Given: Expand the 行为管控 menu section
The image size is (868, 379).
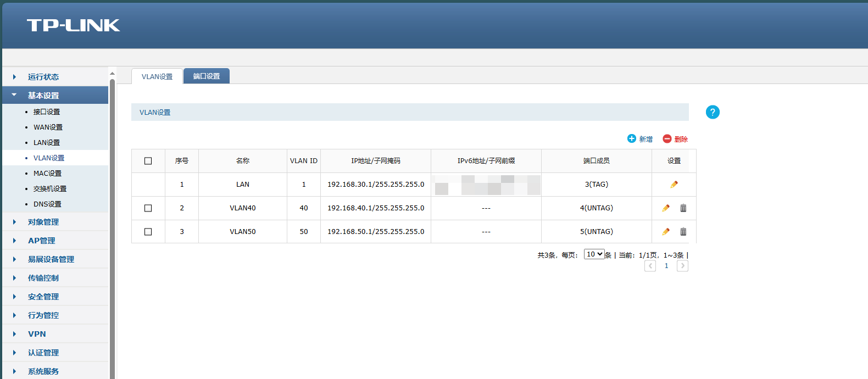Looking at the screenshot, I should (x=55, y=315).
